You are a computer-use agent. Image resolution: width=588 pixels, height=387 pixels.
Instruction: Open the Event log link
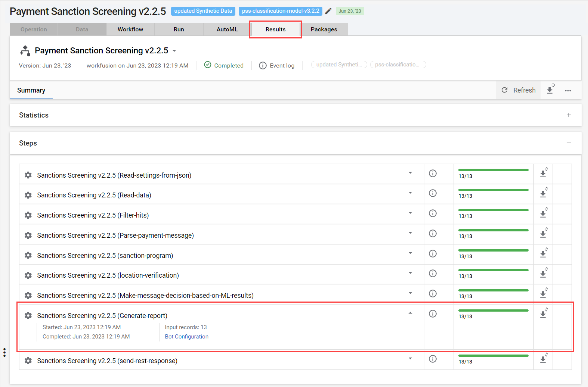click(282, 66)
